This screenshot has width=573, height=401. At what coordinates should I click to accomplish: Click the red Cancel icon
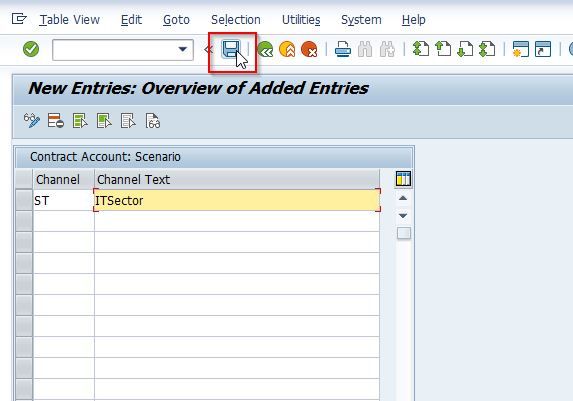[309, 49]
